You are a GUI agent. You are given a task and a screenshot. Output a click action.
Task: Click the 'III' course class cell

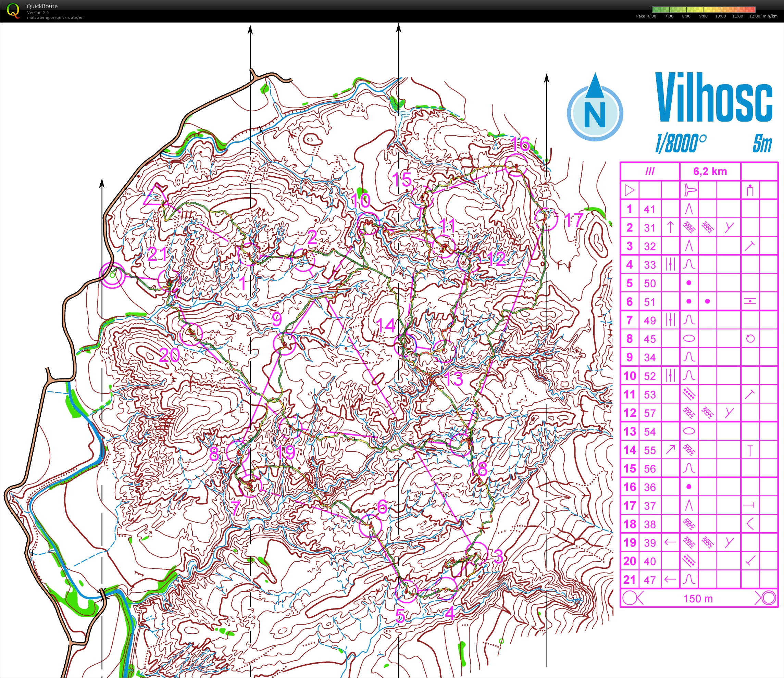[650, 172]
